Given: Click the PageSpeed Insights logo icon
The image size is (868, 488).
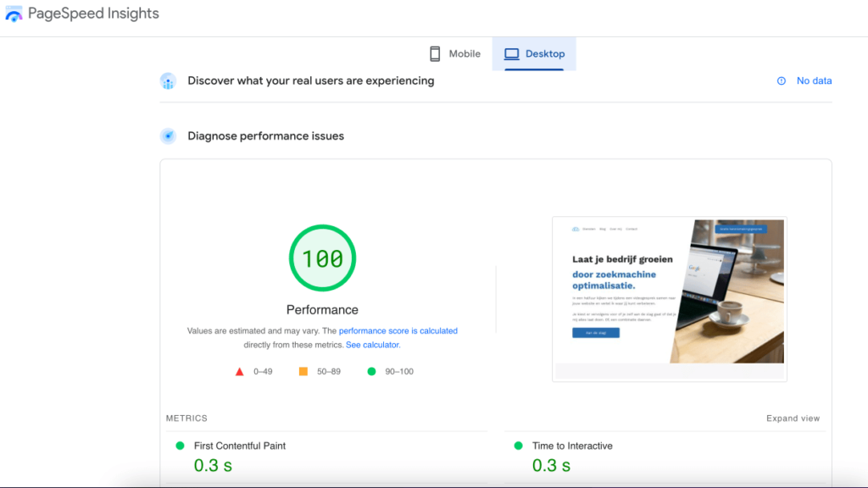Looking at the screenshot, I should click(14, 14).
